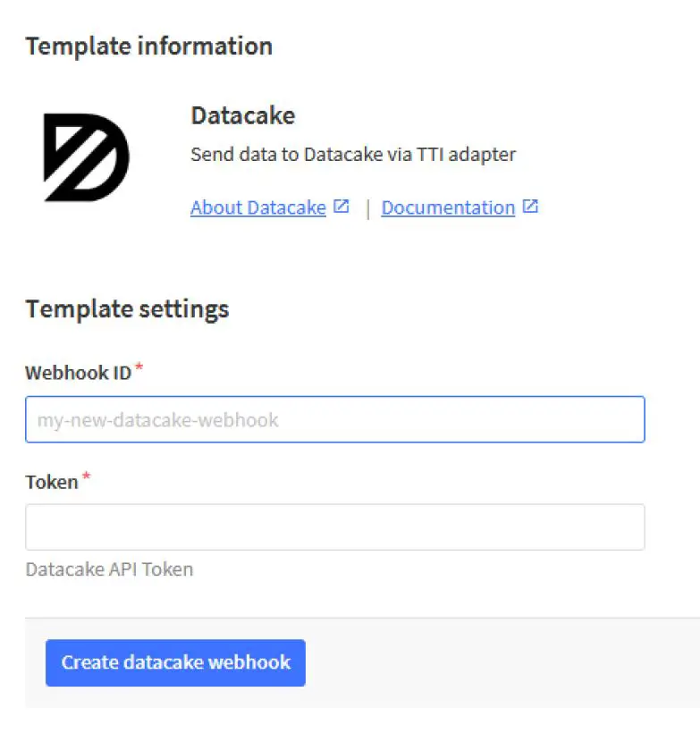Viewport: 700px width, 742px height.
Task: Select the Datacake template title text
Action: click(242, 115)
